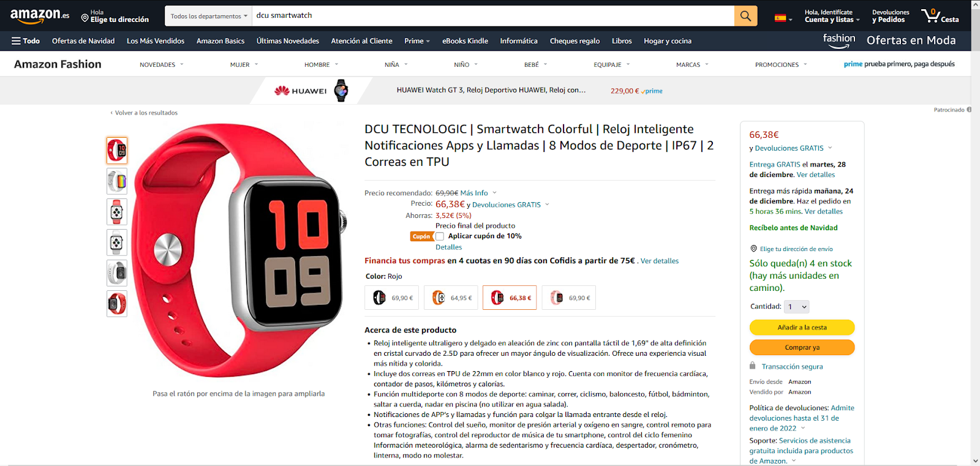Click the Spain flag language selector
This screenshot has width=980, height=466.
pos(783,18)
